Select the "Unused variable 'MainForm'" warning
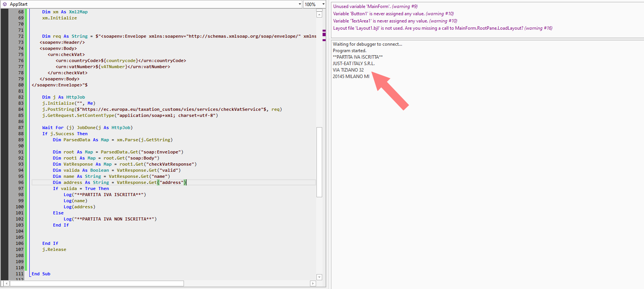 coord(375,6)
